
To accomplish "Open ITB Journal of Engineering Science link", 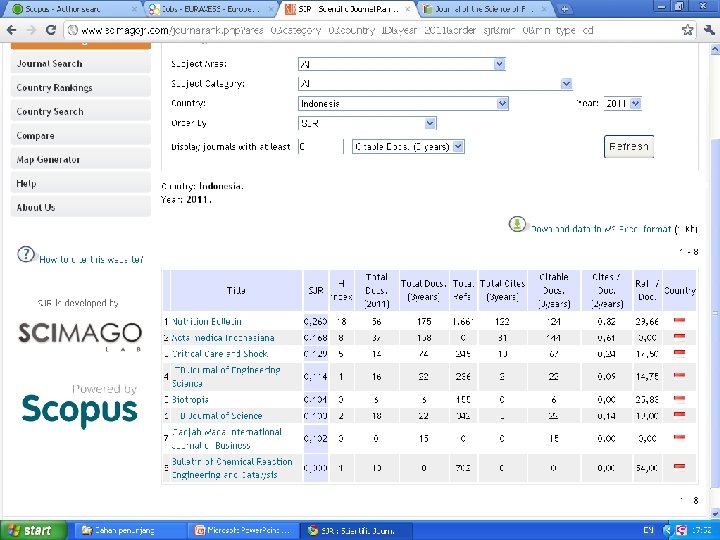I will click(x=226, y=377).
